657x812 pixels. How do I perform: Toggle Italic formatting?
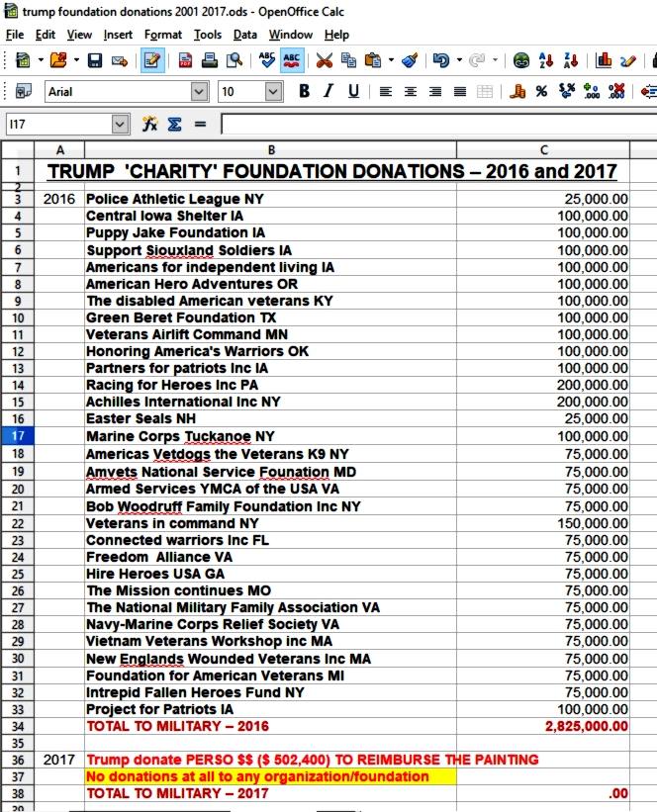coord(328,92)
